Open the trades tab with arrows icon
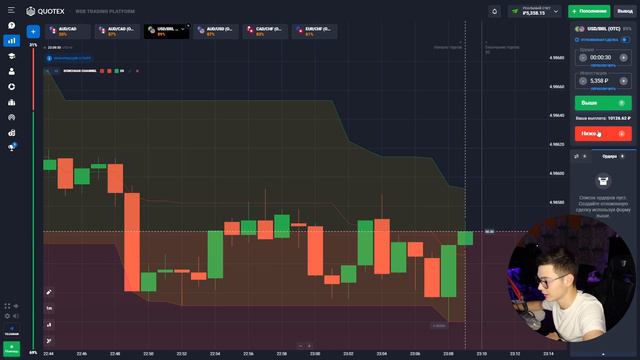The image size is (640, 360). pyautogui.click(x=580, y=156)
